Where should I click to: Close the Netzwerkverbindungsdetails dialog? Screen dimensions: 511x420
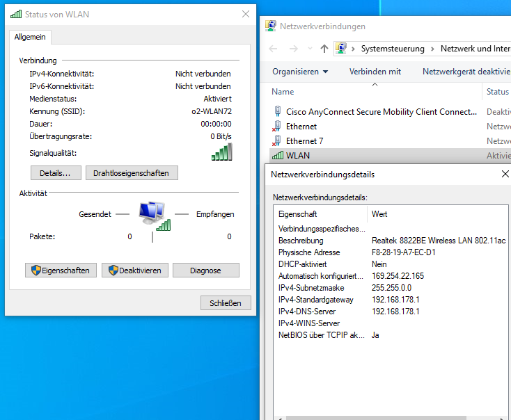tap(505, 174)
